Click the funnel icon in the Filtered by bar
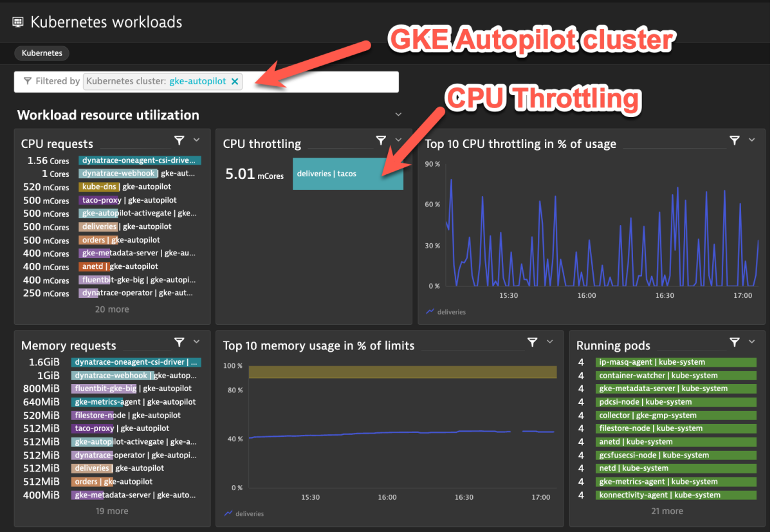Screen dimensions: 772x532 point(28,81)
